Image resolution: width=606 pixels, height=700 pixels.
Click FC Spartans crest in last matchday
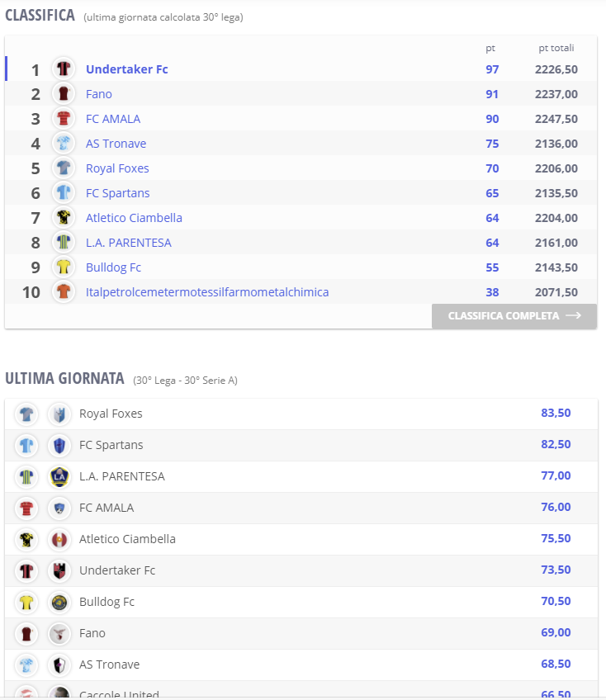[x=59, y=445]
